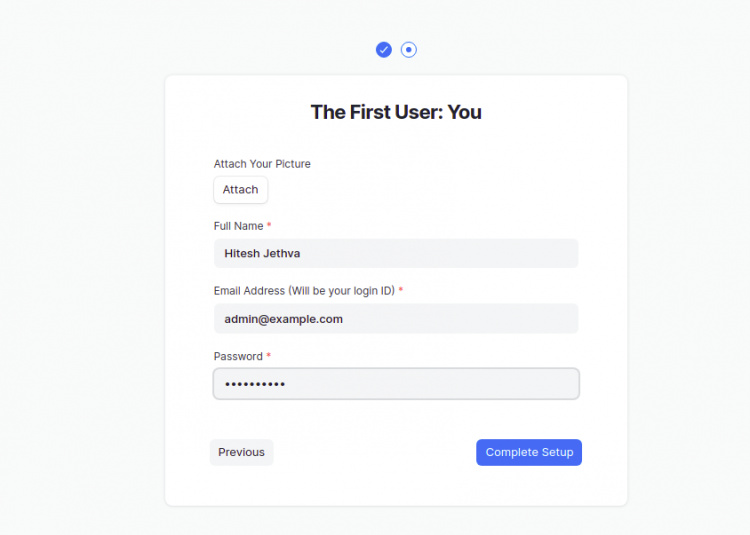This screenshot has width=750, height=535.
Task: Click into the Email Address input field
Action: (396, 319)
